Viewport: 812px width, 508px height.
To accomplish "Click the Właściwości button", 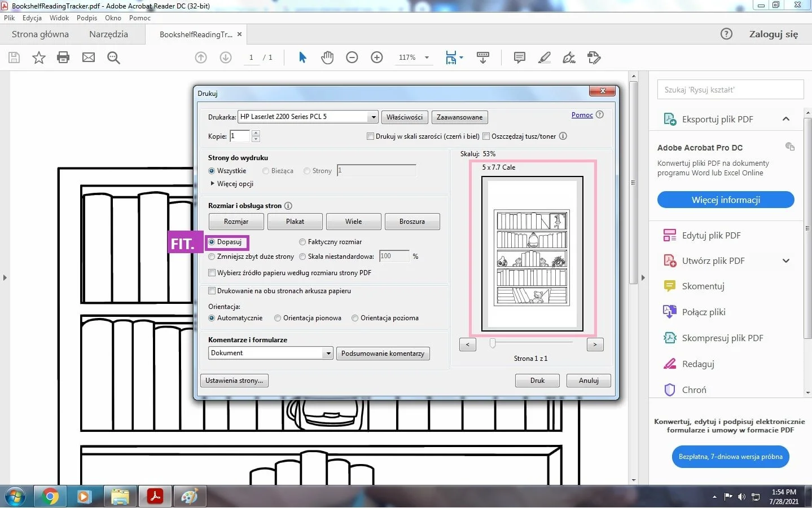I will tap(405, 117).
